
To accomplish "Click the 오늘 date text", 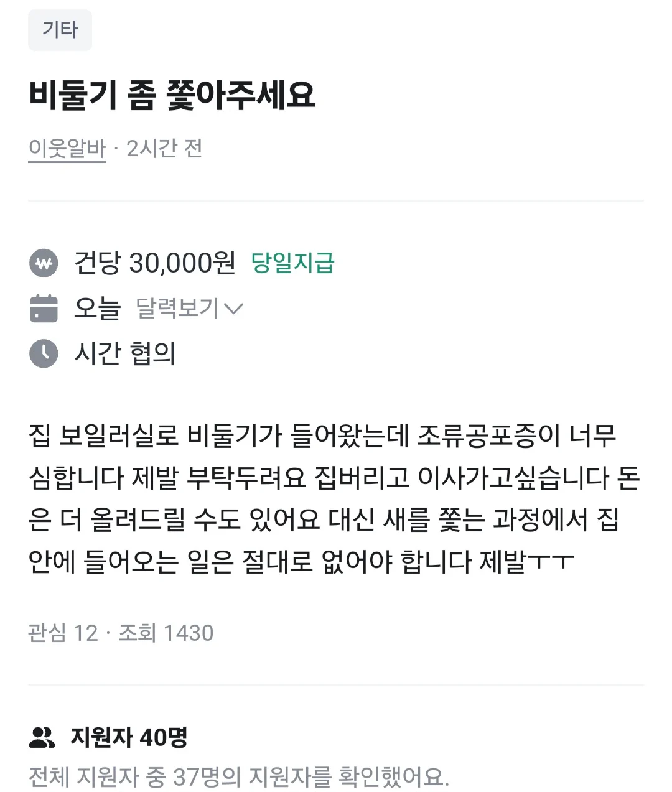I will tap(97, 308).
